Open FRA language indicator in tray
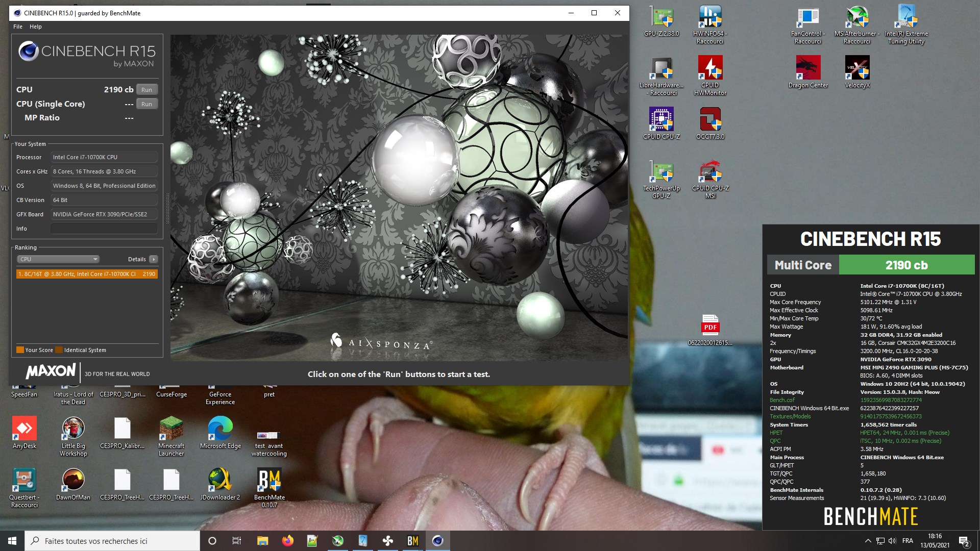 pos(908,541)
